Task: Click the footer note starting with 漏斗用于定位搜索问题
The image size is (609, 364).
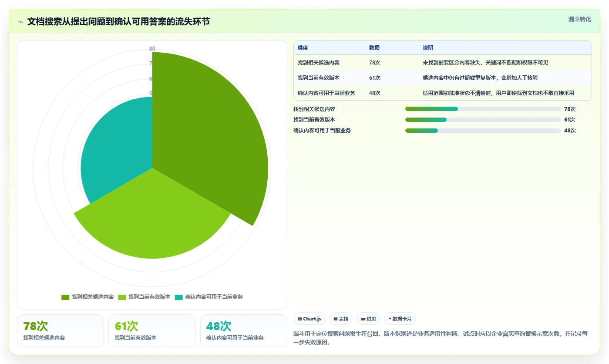Action: pyautogui.click(x=441, y=338)
